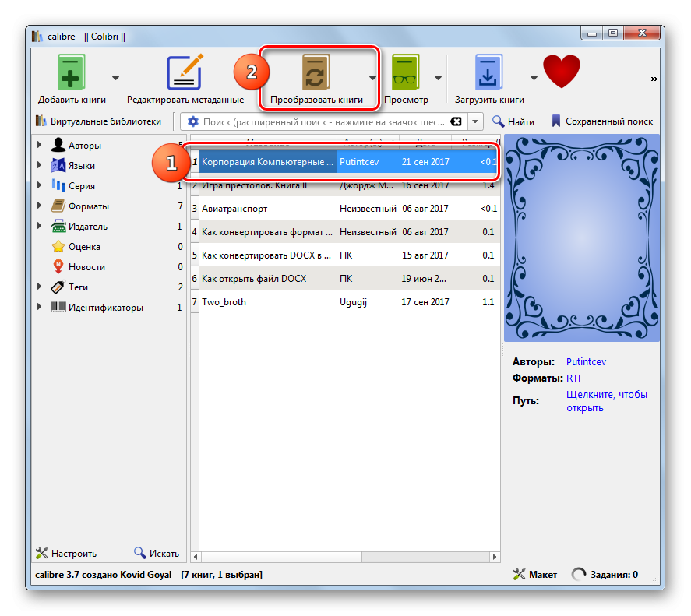Select the Series icon
Image resolution: width=691 pixels, height=616 pixels.
click(x=58, y=185)
